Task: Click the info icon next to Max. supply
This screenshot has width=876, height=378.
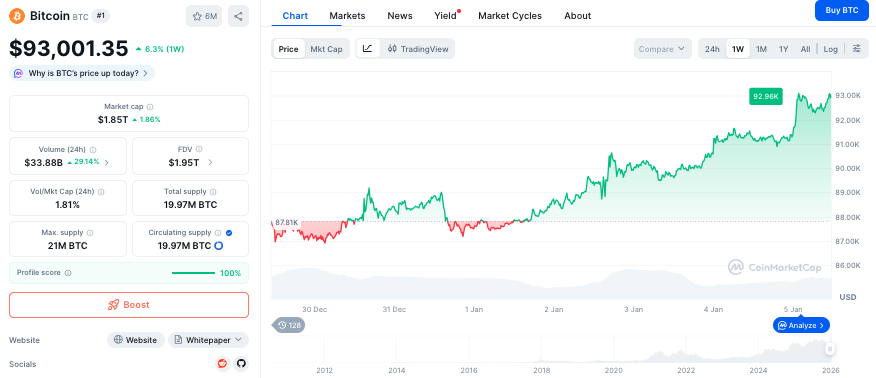Action: click(x=90, y=233)
